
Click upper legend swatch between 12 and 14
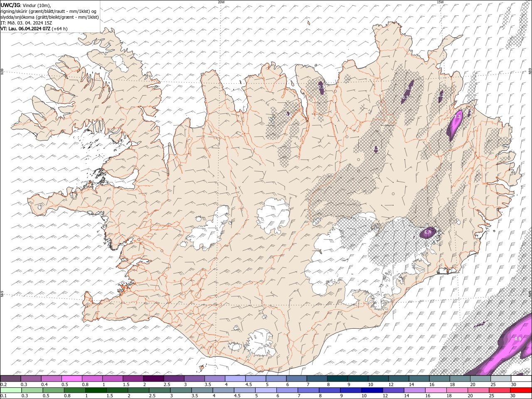pos(399,379)
